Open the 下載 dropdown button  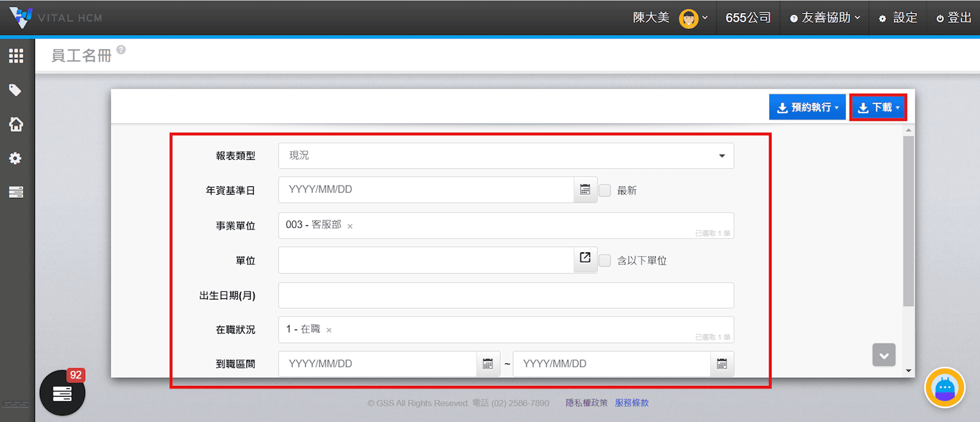[x=878, y=108]
